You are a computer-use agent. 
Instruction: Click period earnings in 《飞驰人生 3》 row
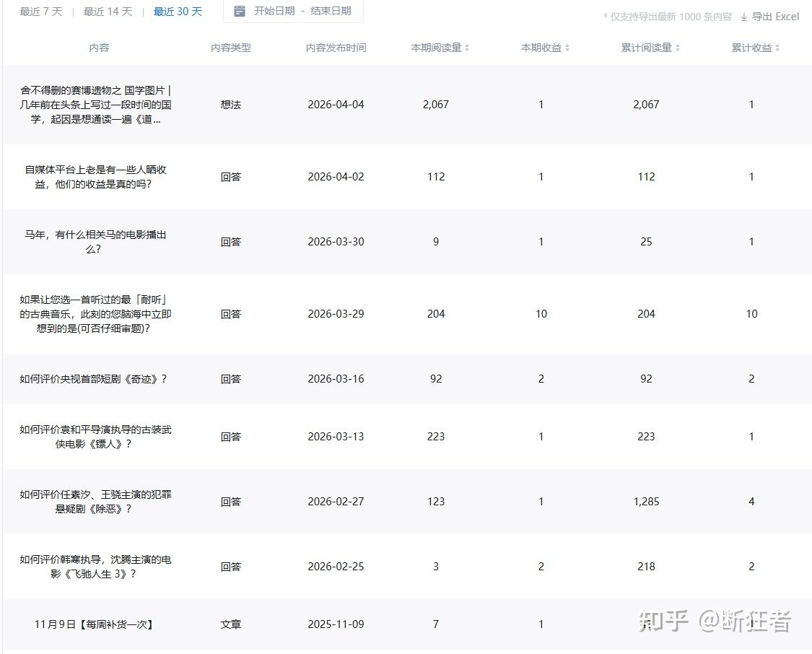(541, 567)
